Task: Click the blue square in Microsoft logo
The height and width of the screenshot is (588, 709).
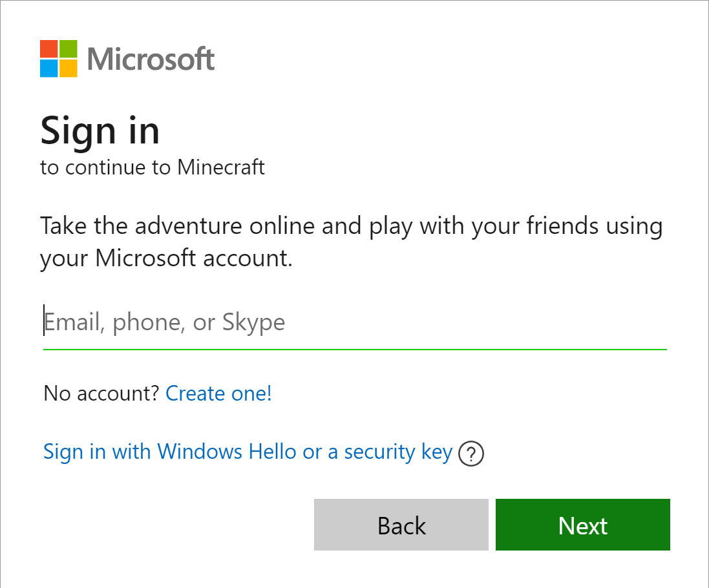Action: pos(49,68)
